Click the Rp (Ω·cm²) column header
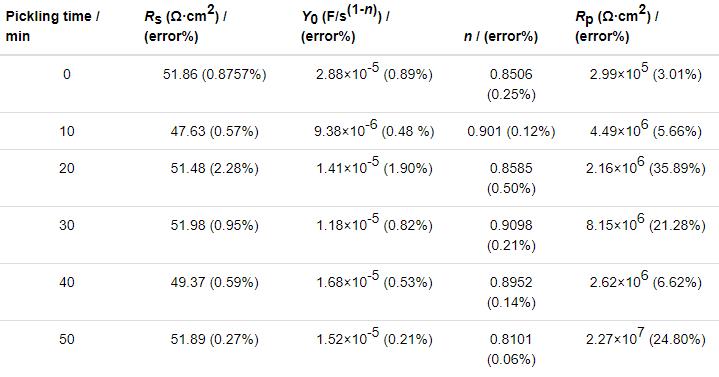 617,24
